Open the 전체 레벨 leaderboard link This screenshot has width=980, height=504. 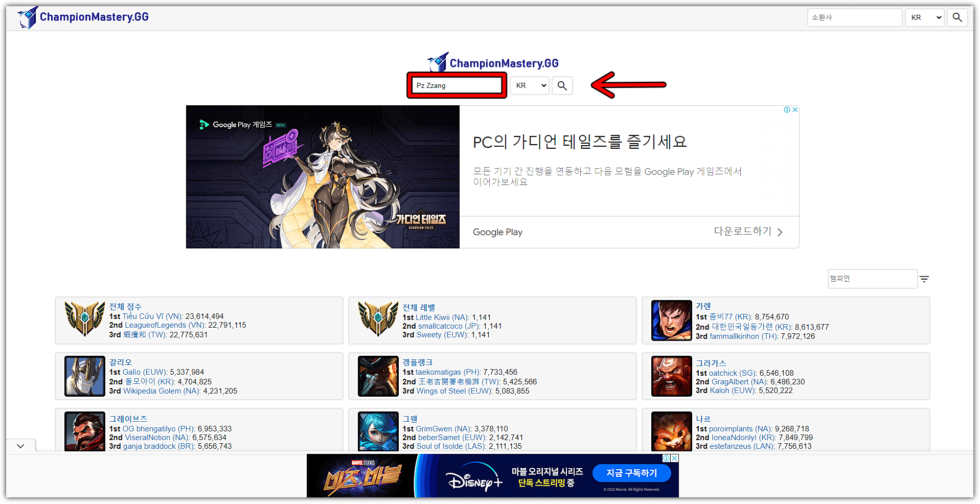tap(419, 308)
